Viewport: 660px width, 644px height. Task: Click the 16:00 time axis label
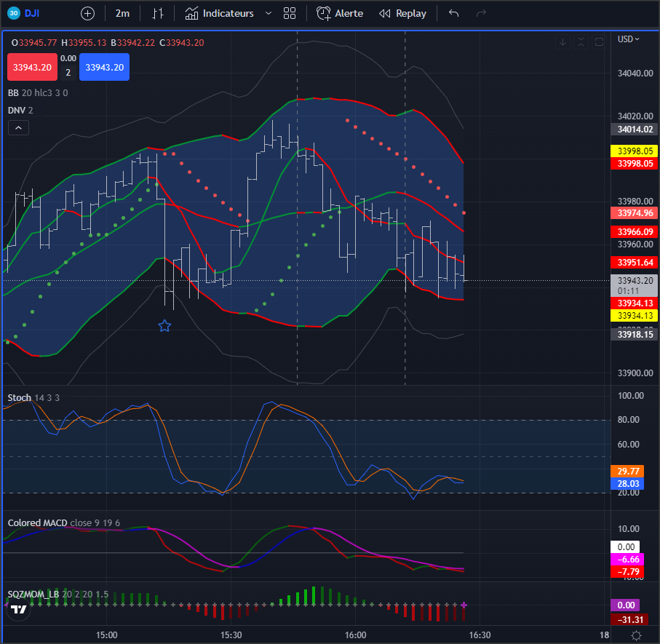pos(355,635)
